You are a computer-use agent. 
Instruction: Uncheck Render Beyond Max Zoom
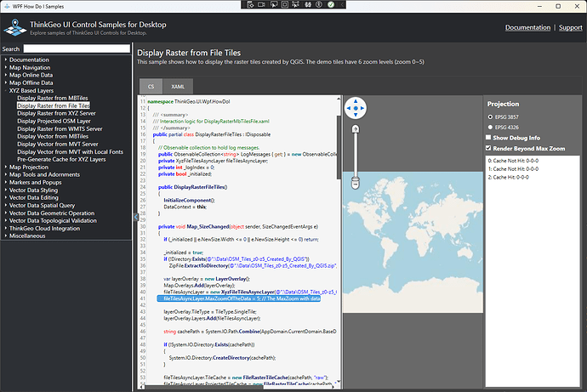pos(488,148)
